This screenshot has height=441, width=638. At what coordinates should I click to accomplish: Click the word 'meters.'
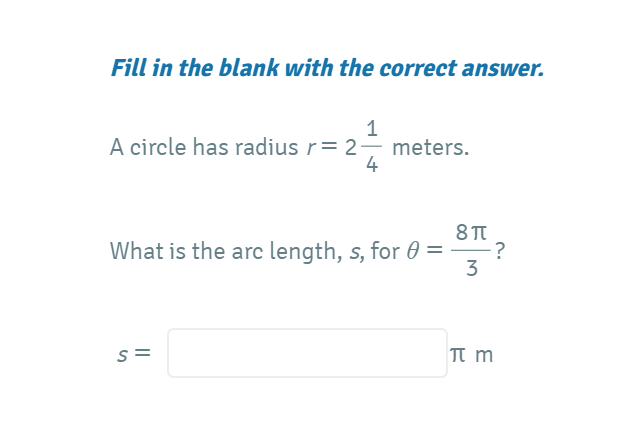point(430,147)
